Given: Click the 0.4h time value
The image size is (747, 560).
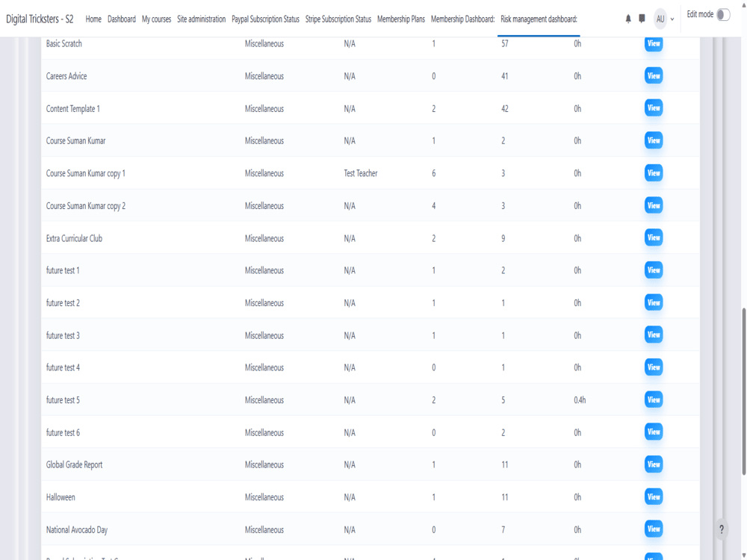Looking at the screenshot, I should [580, 400].
